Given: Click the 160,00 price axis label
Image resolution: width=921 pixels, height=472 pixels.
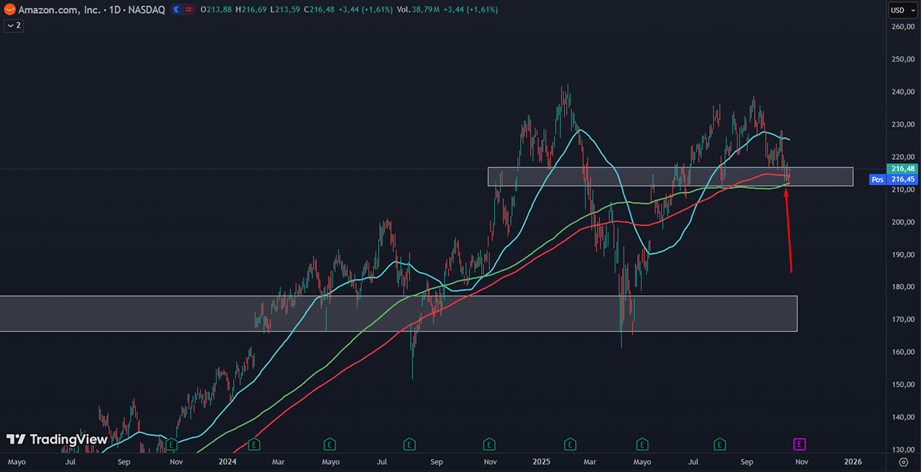Looking at the screenshot, I should [903, 352].
